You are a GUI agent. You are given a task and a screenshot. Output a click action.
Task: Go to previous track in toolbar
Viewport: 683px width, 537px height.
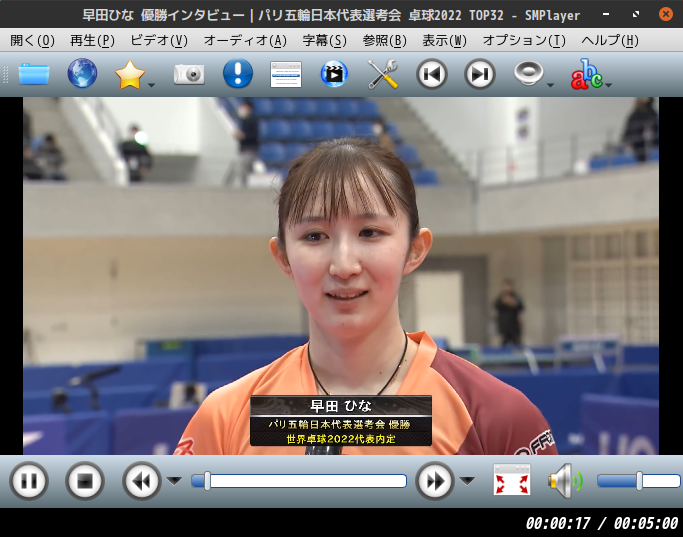coord(432,74)
